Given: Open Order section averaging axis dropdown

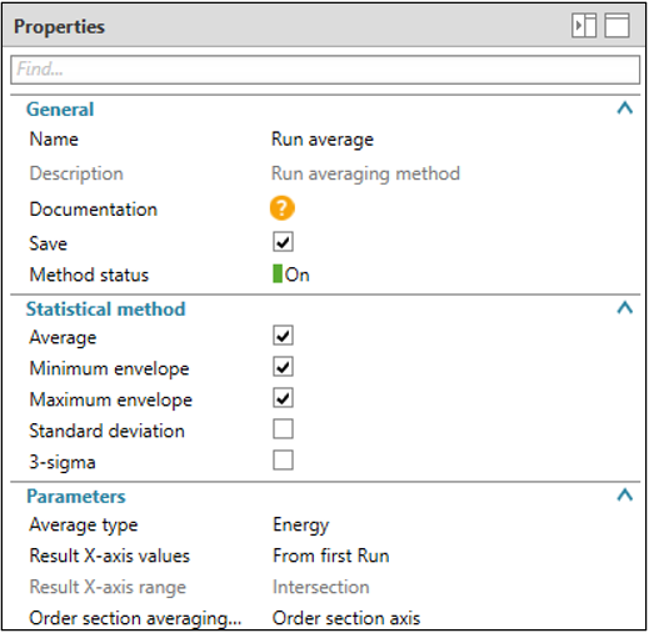Looking at the screenshot, I should [346, 618].
